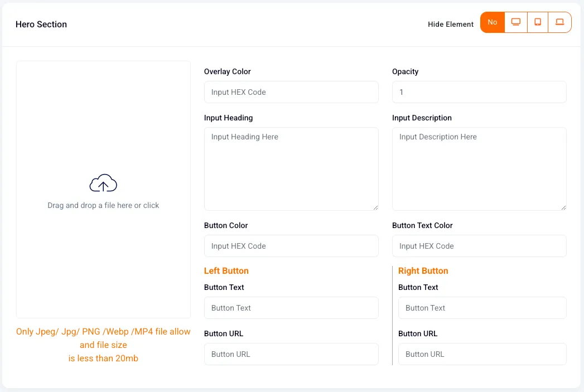Click Right Button's Button URL field

pyautogui.click(x=482, y=354)
